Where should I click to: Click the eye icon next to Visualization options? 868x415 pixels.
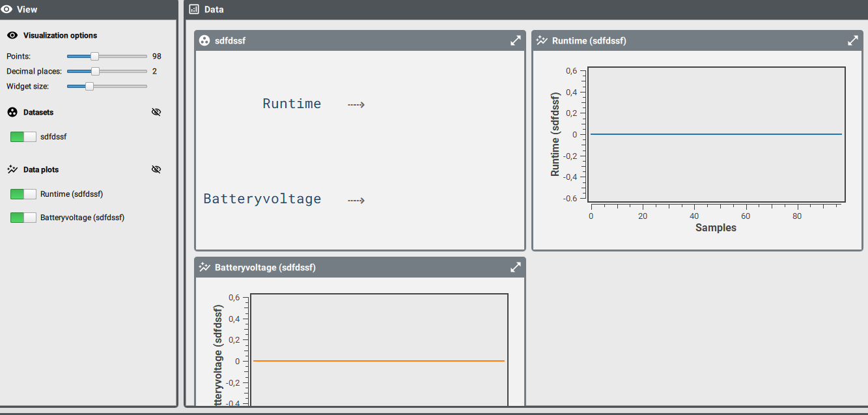(x=12, y=35)
